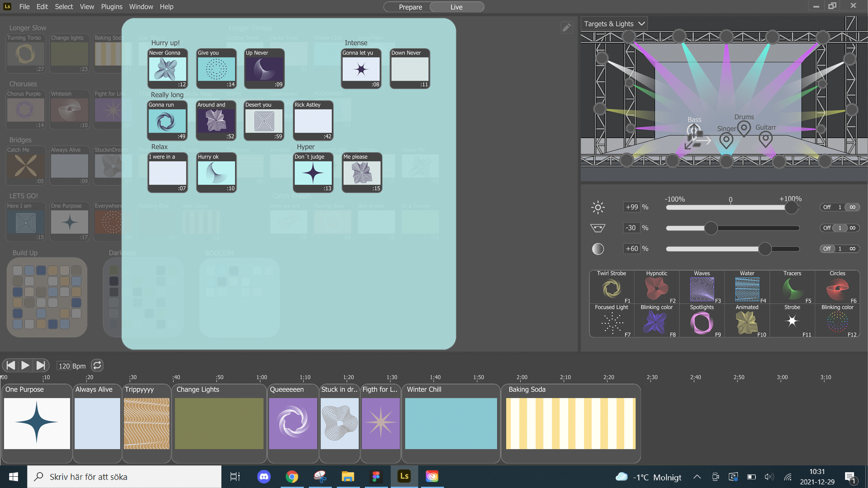
Task: Open Discord from the taskbar
Action: tap(264, 476)
